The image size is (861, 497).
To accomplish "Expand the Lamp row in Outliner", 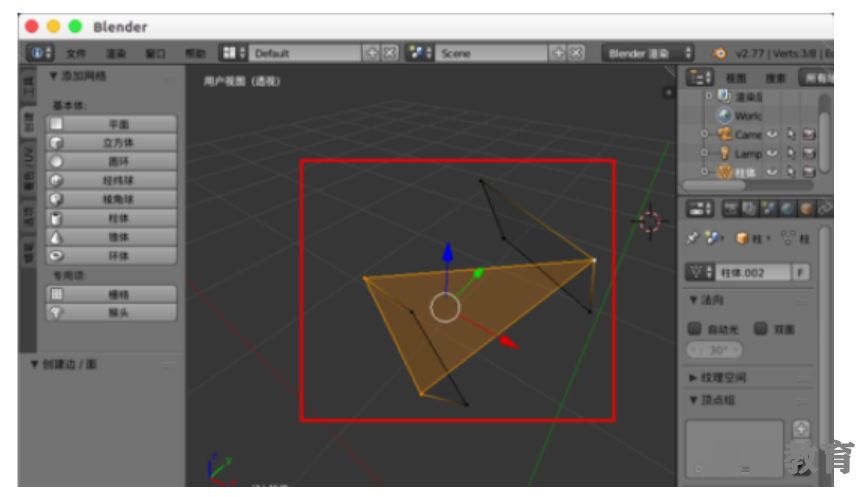I will coord(704,153).
